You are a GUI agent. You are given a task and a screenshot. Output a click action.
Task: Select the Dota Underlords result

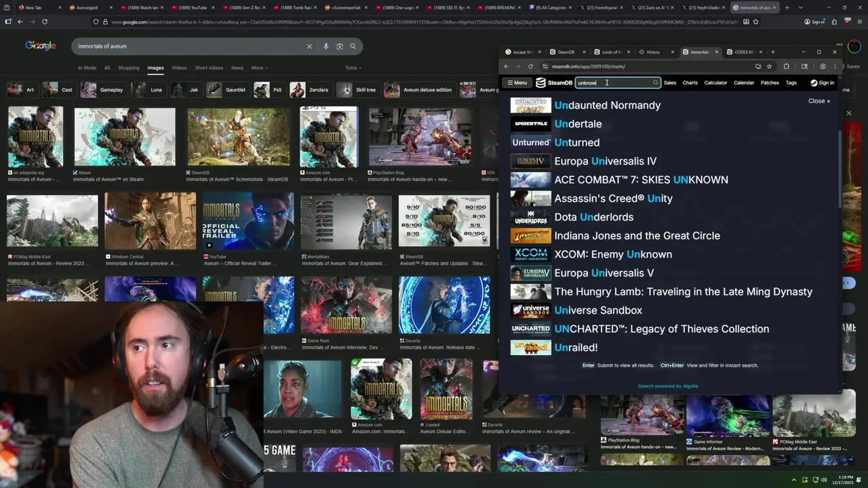tap(670, 217)
